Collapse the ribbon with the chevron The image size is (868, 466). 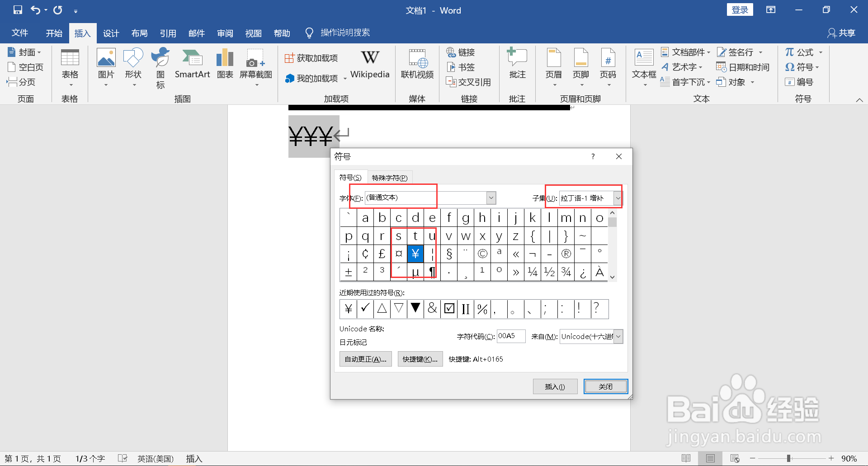(x=859, y=100)
